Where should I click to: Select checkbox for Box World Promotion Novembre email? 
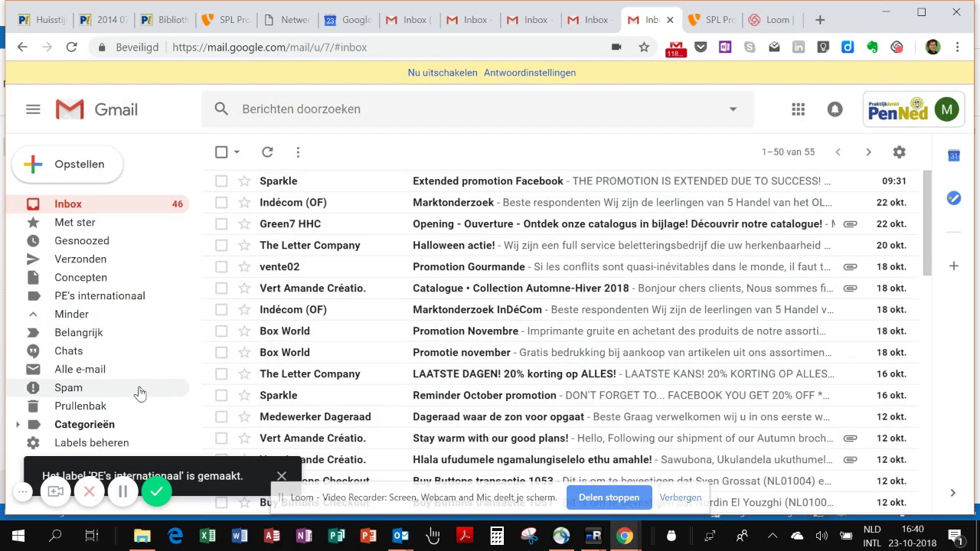click(x=221, y=331)
